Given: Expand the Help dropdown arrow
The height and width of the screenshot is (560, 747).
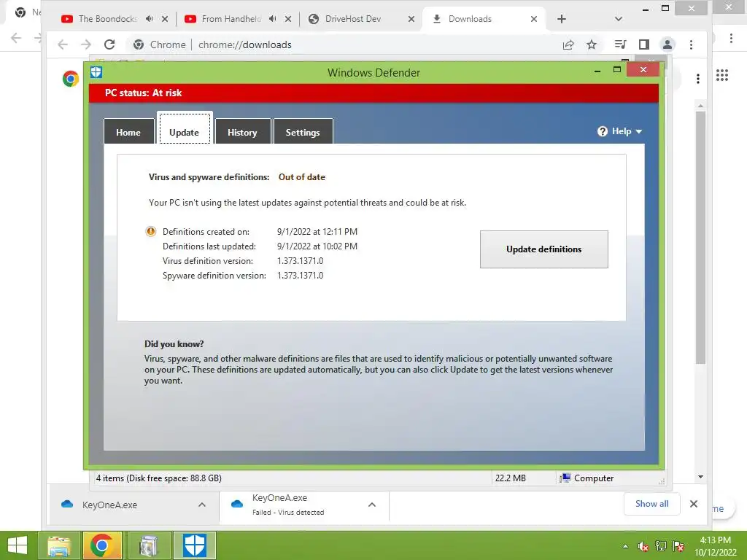Looking at the screenshot, I should (x=639, y=131).
